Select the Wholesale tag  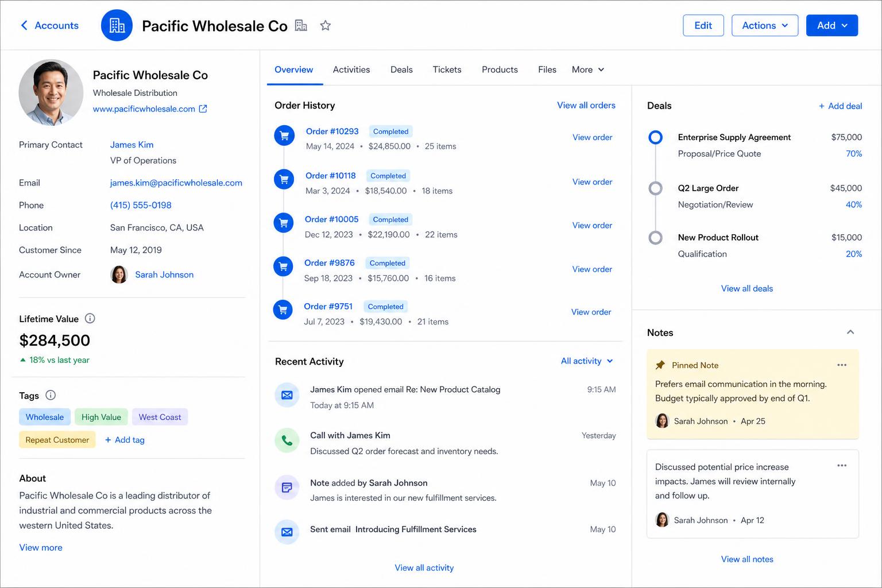(45, 417)
